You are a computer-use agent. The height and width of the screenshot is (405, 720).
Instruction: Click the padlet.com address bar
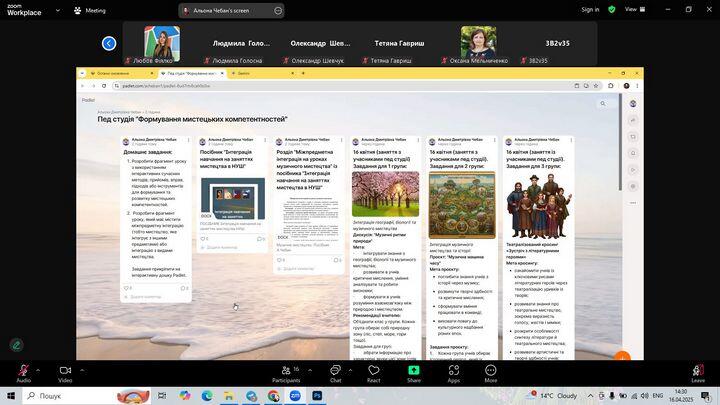pyautogui.click(x=342, y=86)
